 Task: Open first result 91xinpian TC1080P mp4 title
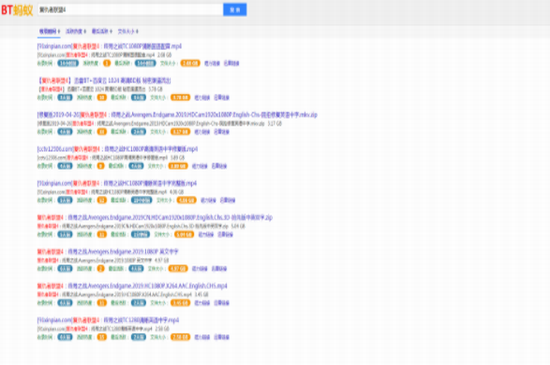(109, 46)
